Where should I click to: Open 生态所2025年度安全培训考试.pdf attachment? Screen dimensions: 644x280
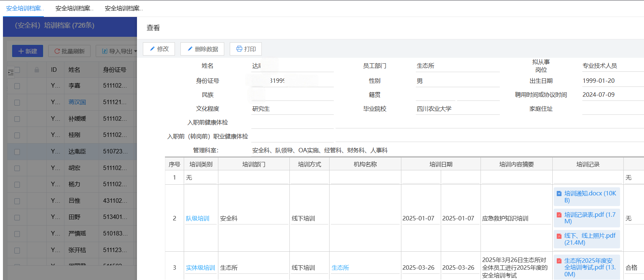pyautogui.click(x=587, y=267)
